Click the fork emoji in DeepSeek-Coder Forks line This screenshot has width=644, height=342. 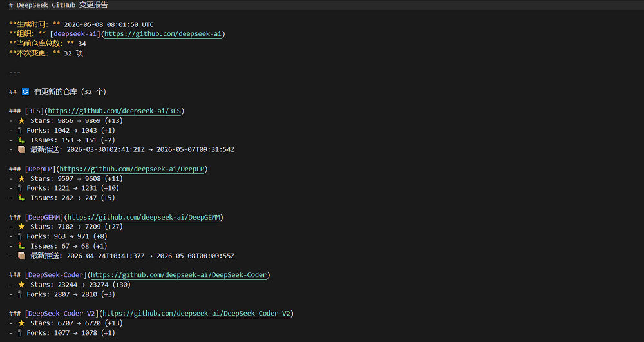tap(20, 294)
